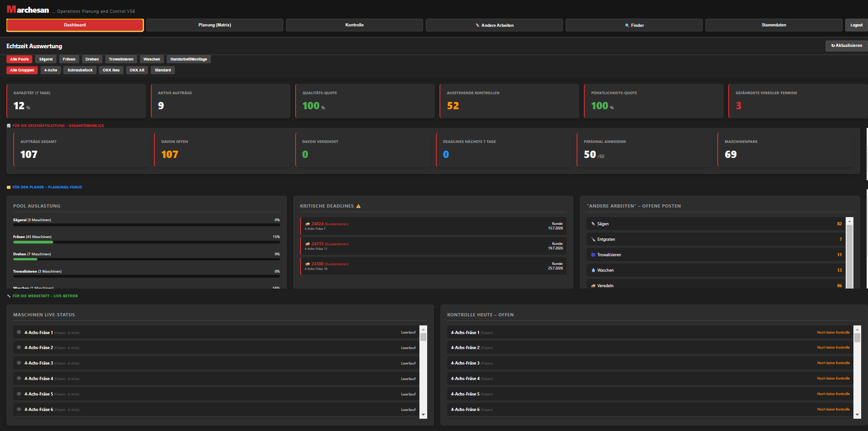Click the refresh icon in Aktualisieren button

(x=833, y=46)
